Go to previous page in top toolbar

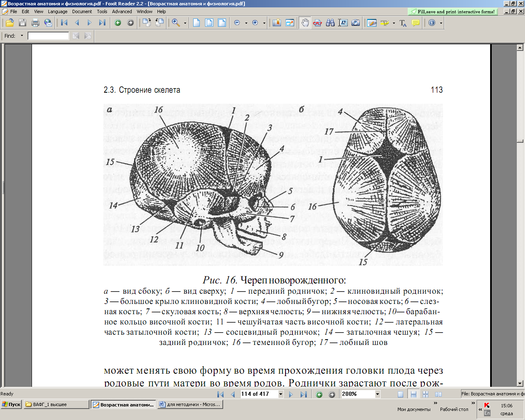tap(77, 23)
